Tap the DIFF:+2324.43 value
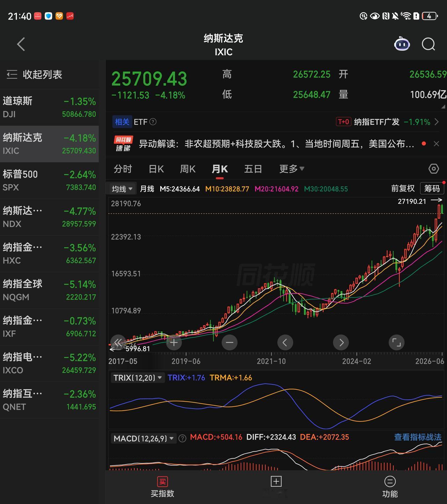Screen dimensions: 447x504 pos(271,437)
